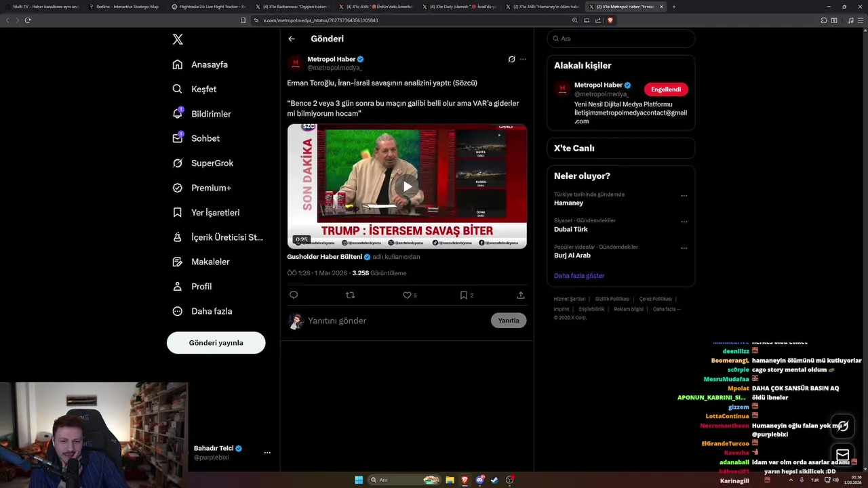Open more options for Hamaney trend

point(684,196)
